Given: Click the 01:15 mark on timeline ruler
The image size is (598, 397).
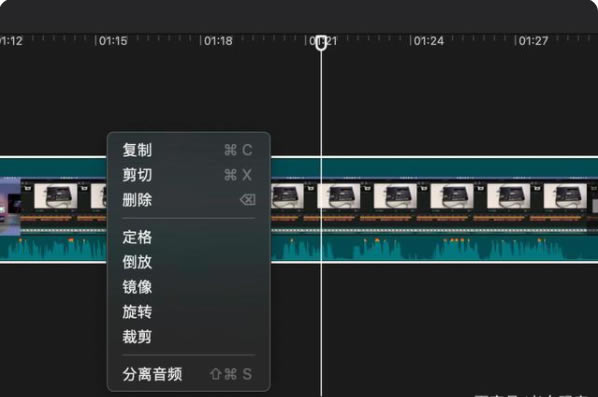Looking at the screenshot, I should pyautogui.click(x=113, y=40).
